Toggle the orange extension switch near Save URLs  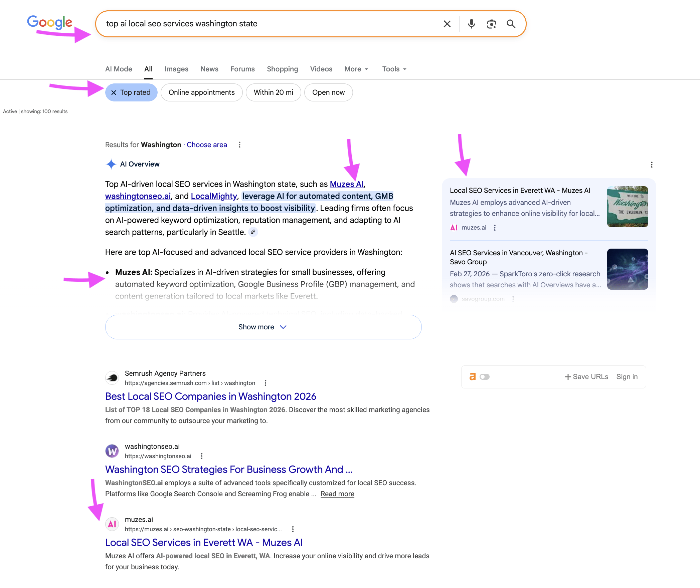click(484, 377)
